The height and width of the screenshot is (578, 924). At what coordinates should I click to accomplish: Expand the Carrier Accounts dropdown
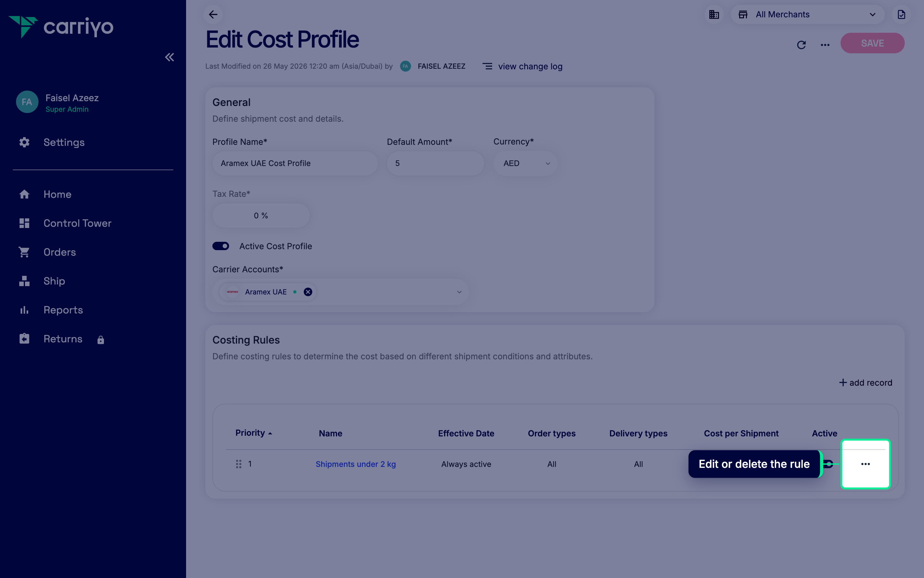[459, 292]
